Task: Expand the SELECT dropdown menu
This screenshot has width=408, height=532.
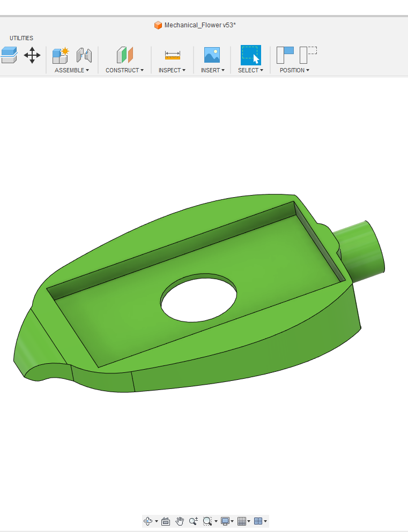Action: click(250, 70)
